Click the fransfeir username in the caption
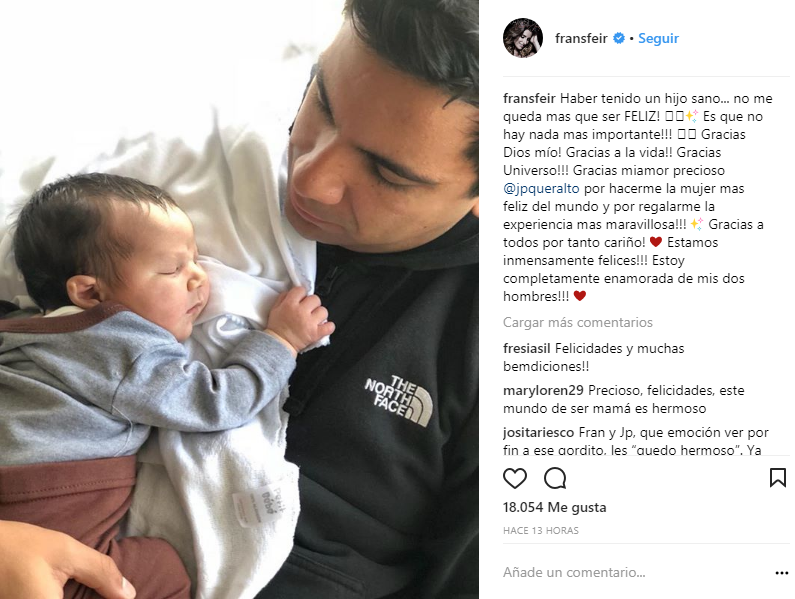Viewport: 795px width, 599px height. 529,98
